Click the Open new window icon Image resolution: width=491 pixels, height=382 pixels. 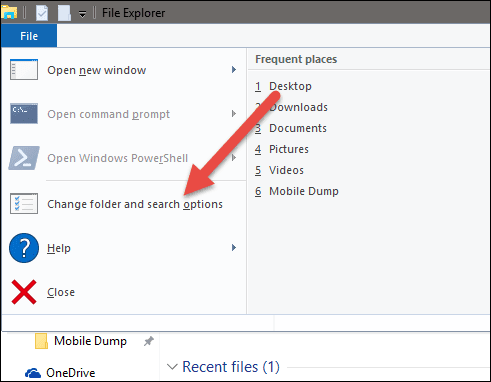[x=24, y=70]
